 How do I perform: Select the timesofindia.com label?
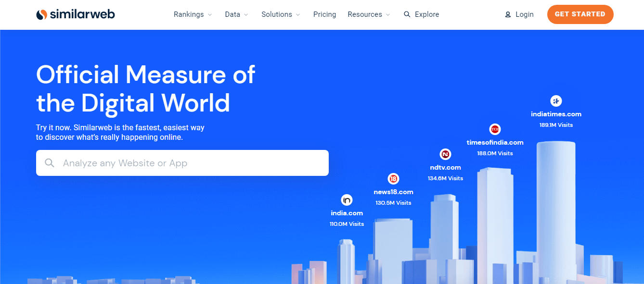495,142
